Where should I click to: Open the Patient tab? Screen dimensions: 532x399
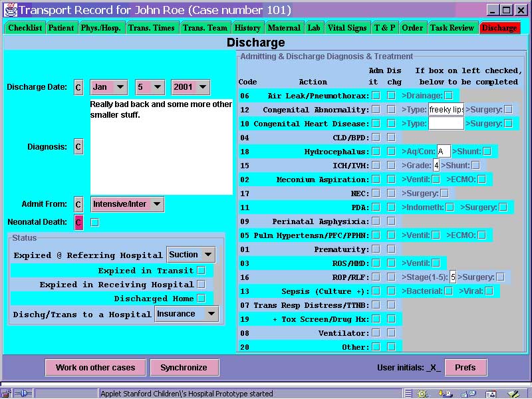[61, 28]
